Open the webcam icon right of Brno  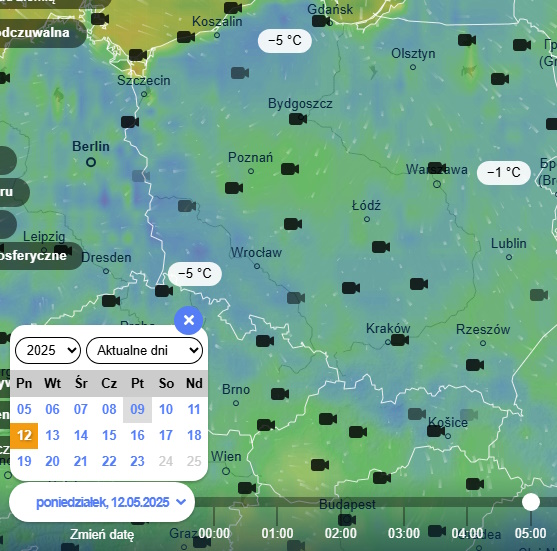(x=280, y=394)
